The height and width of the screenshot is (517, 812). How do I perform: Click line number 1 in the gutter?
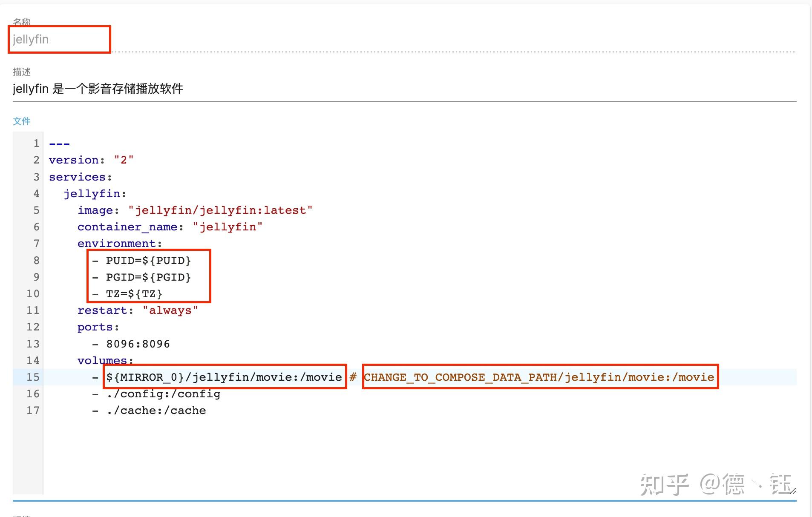pos(36,144)
